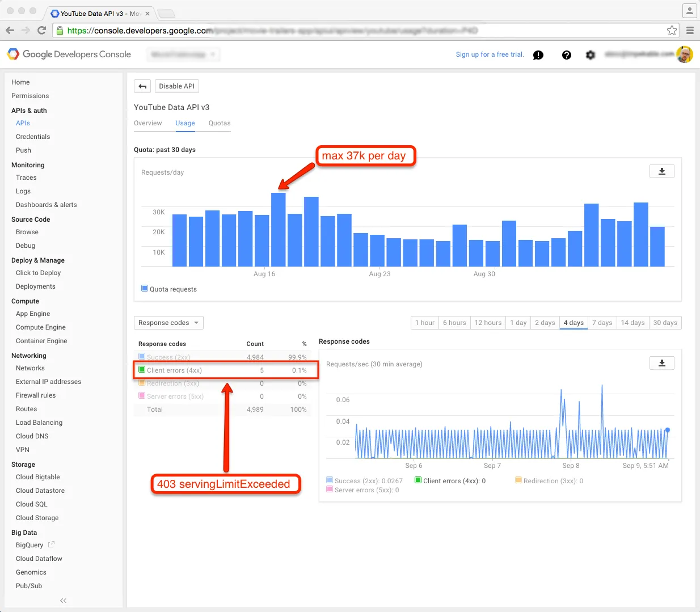Open the Response codes dropdown
This screenshot has width=700, height=612.
tap(168, 323)
